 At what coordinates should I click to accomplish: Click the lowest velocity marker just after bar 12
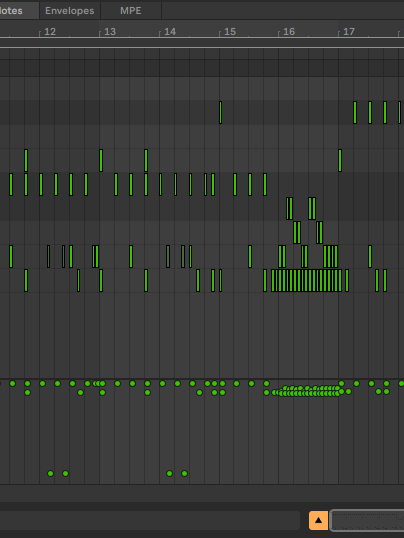[50, 473]
